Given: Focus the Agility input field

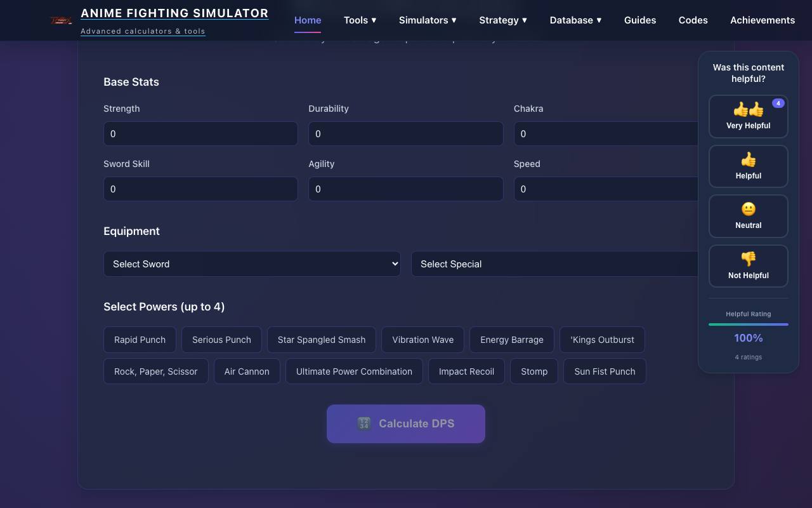Looking at the screenshot, I should click(406, 189).
